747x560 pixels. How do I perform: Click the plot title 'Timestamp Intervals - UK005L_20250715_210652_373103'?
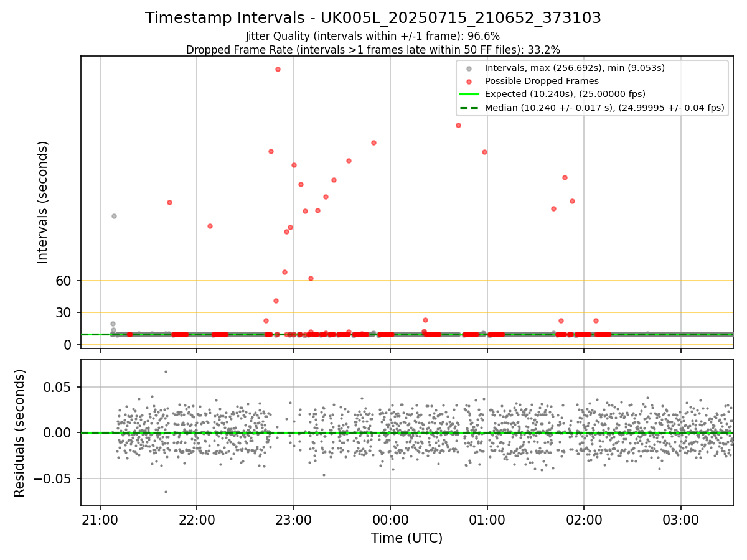pyautogui.click(x=373, y=18)
